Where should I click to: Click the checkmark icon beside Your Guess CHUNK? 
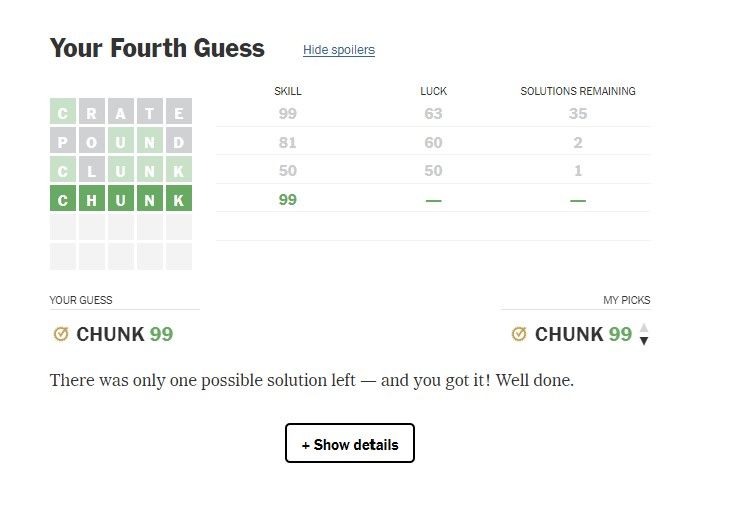[60, 334]
